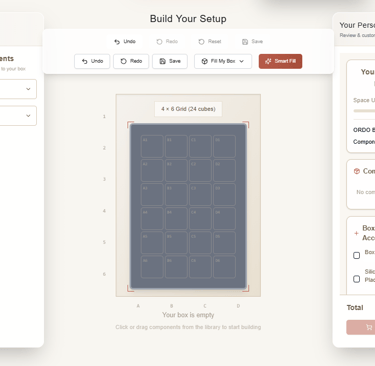Expand the second dropdown in left panel
The width and height of the screenshot is (375, 366).
click(x=17, y=116)
